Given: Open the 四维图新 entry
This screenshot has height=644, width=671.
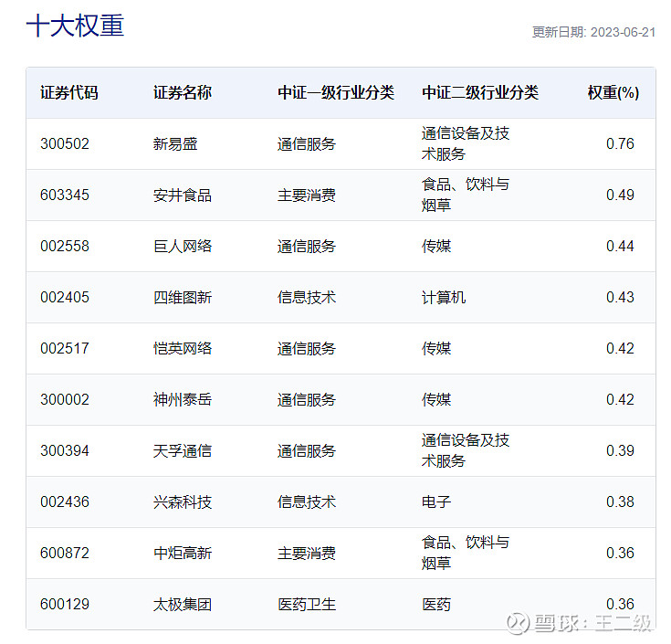Looking at the screenshot, I should (183, 297).
